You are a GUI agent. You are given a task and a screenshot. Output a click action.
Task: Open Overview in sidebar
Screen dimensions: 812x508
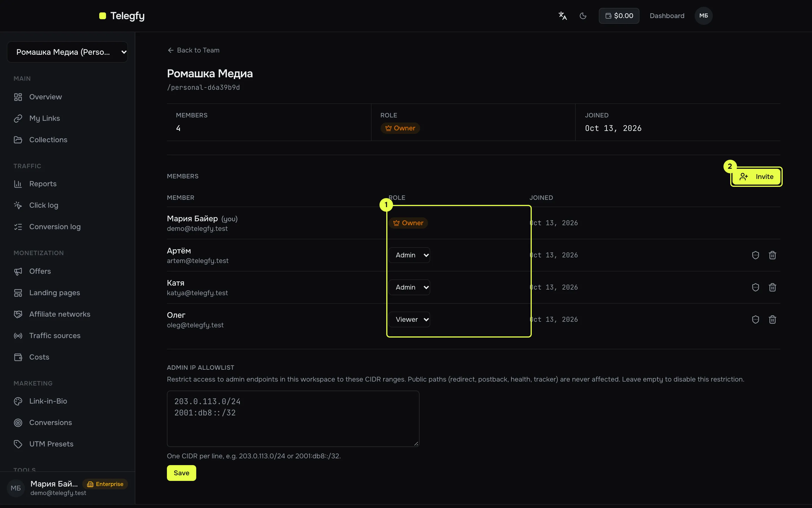point(45,97)
